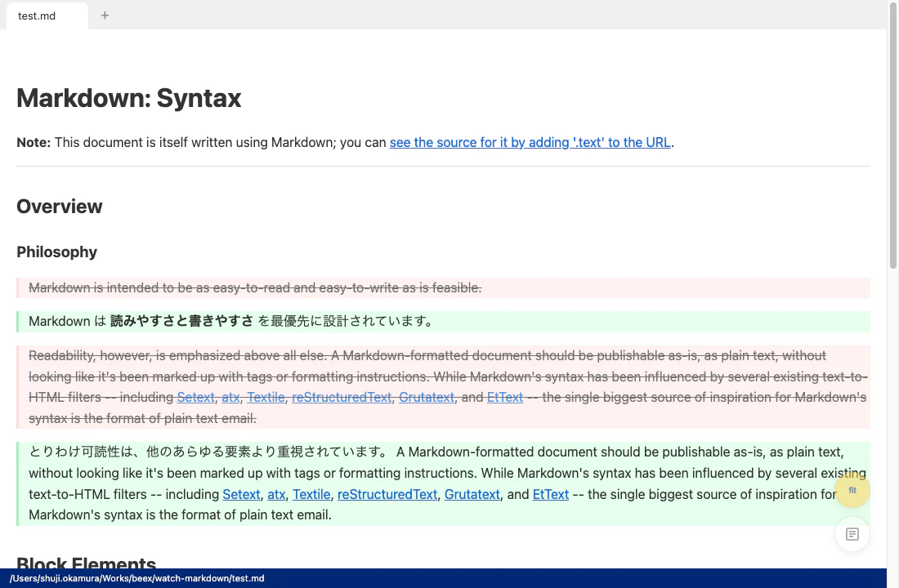Open the Setext link in the green added paragraph
Screen dimensions: 899x588
coord(241,494)
